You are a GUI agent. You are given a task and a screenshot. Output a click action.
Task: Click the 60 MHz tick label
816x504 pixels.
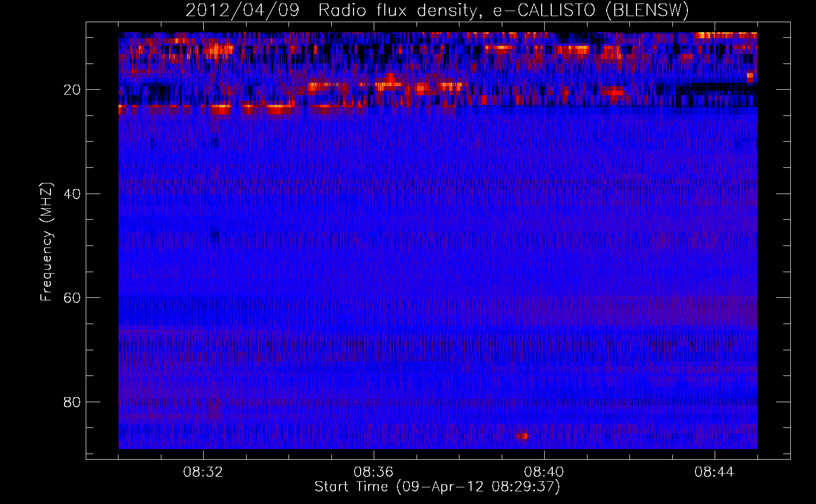pyautogui.click(x=73, y=298)
